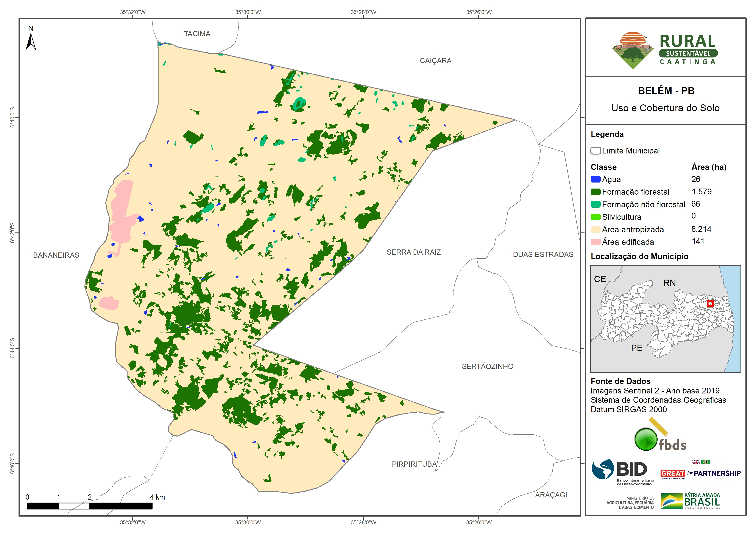Click the north arrow compass icon
This screenshot has width=756, height=534.
[31, 41]
